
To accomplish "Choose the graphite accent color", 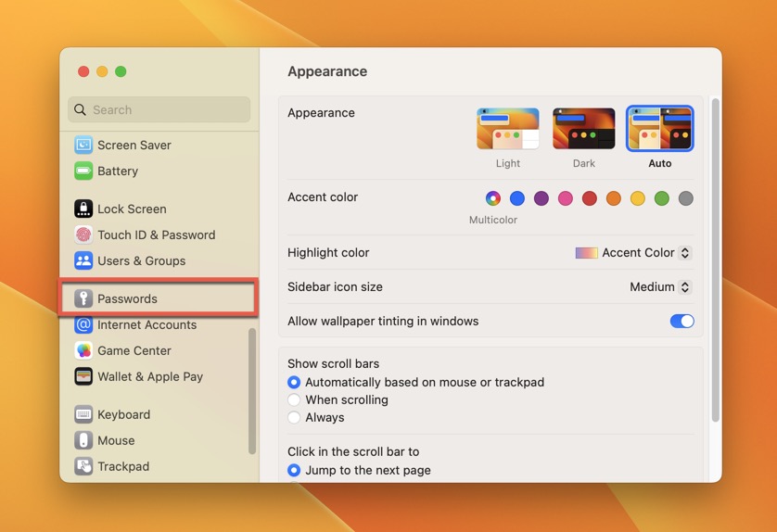I will tap(686, 198).
